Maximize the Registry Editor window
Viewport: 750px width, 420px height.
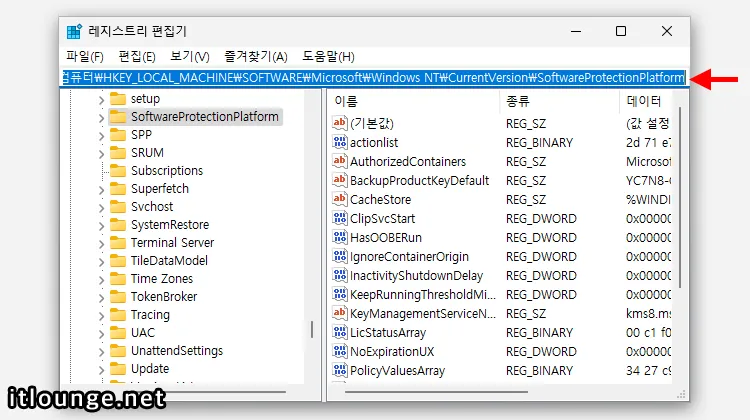[x=621, y=31]
